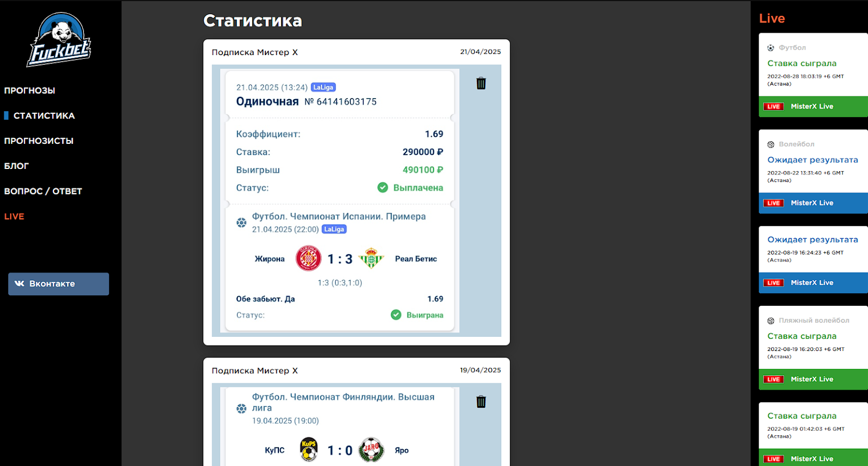Click the bet number № 64141603175
This screenshot has width=868, height=466.
341,101
